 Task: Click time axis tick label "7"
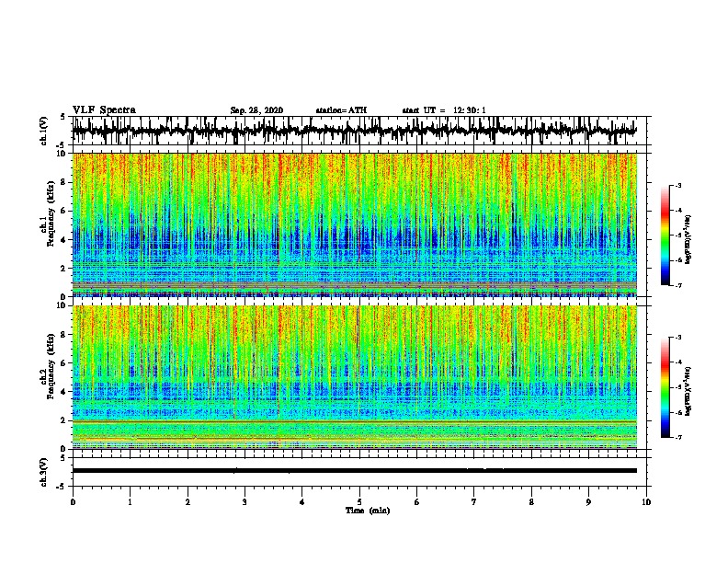[474, 502]
